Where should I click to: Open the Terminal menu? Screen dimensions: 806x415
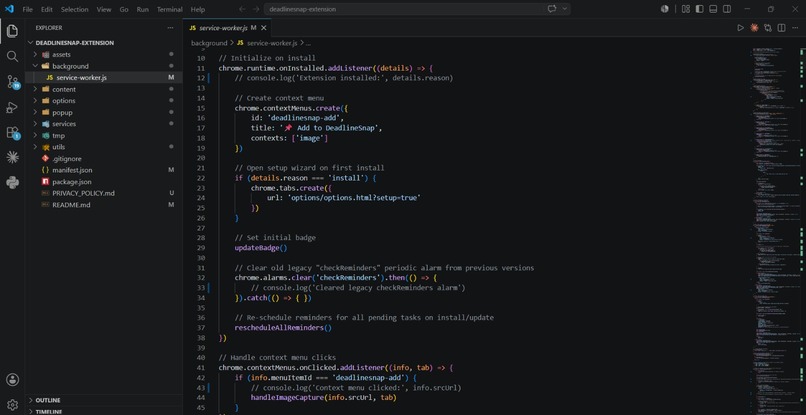(x=170, y=9)
